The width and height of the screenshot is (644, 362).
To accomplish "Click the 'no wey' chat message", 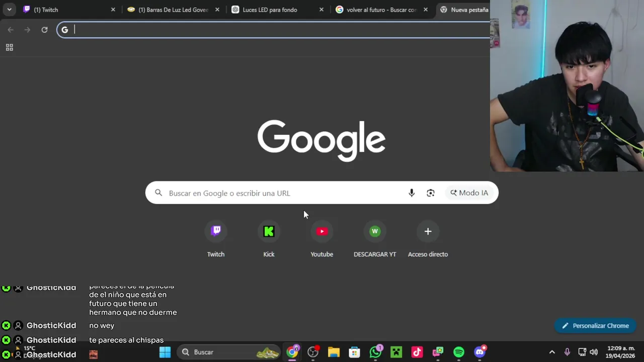I will [x=102, y=325].
